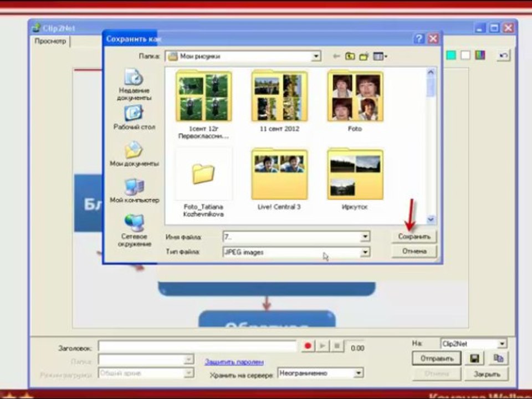Screen dimensions: 532x399
Task: Expand the Тип файла dropdown arrow
Action: 365,252
